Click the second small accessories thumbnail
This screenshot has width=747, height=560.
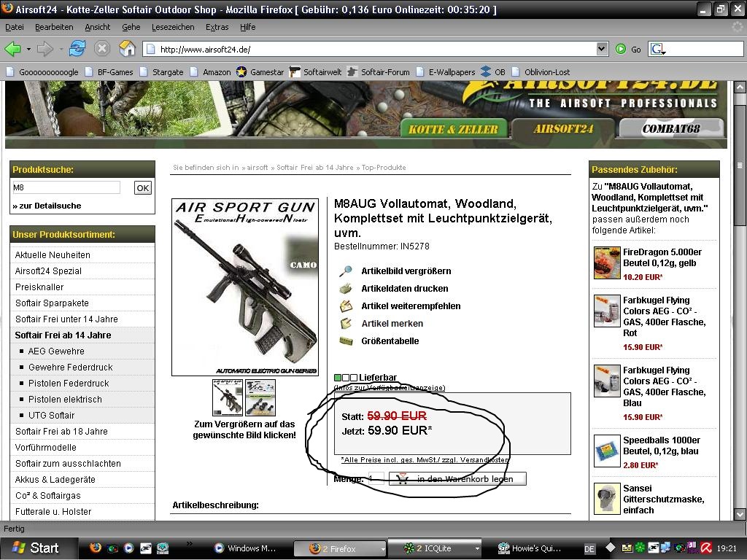(260, 397)
